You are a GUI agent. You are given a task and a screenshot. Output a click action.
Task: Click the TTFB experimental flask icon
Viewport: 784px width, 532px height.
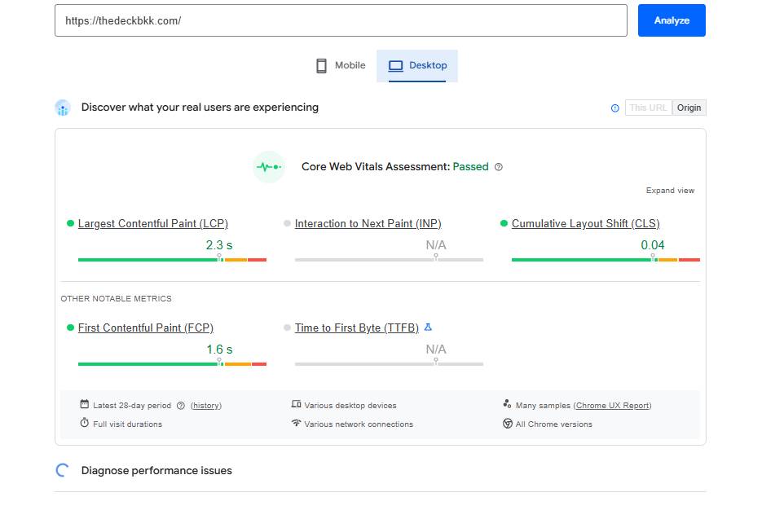click(x=428, y=328)
